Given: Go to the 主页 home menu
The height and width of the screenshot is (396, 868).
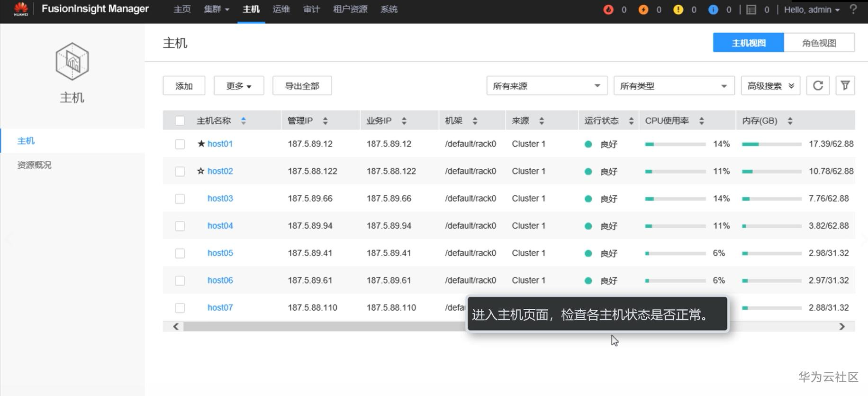Looking at the screenshot, I should point(182,9).
